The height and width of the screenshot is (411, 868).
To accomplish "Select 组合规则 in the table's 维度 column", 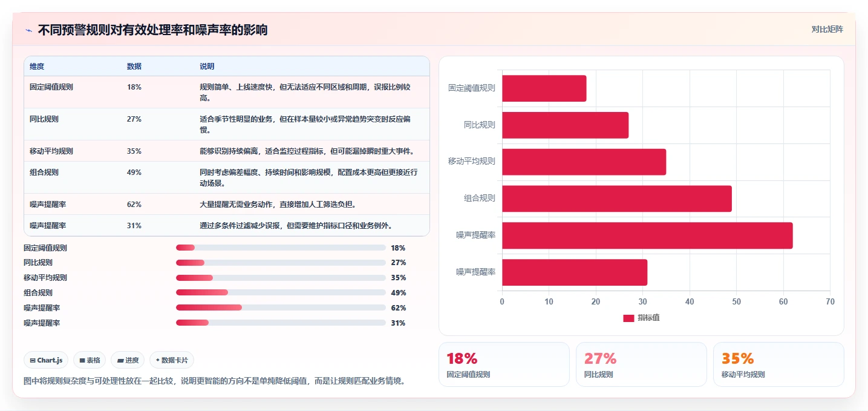I will coord(44,173).
